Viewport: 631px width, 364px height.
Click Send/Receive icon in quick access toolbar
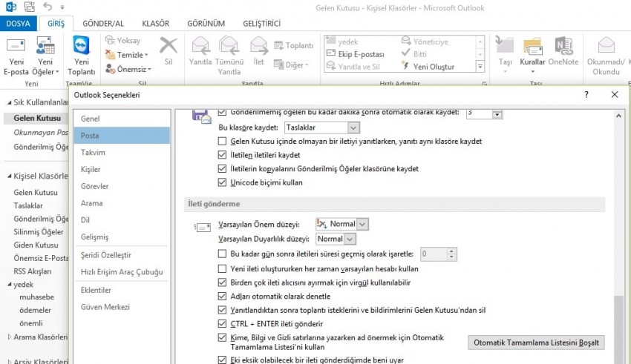coord(30,7)
